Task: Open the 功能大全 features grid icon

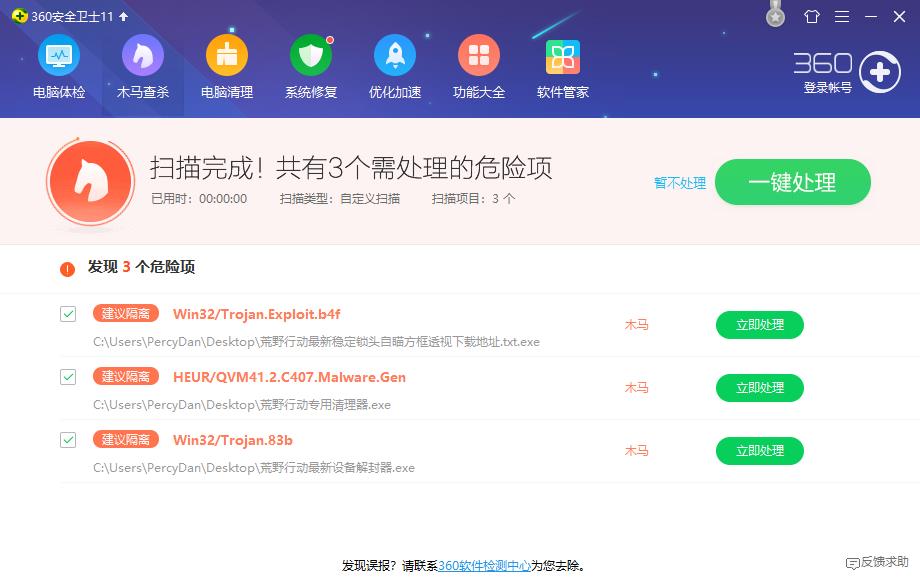Action: coord(479,56)
